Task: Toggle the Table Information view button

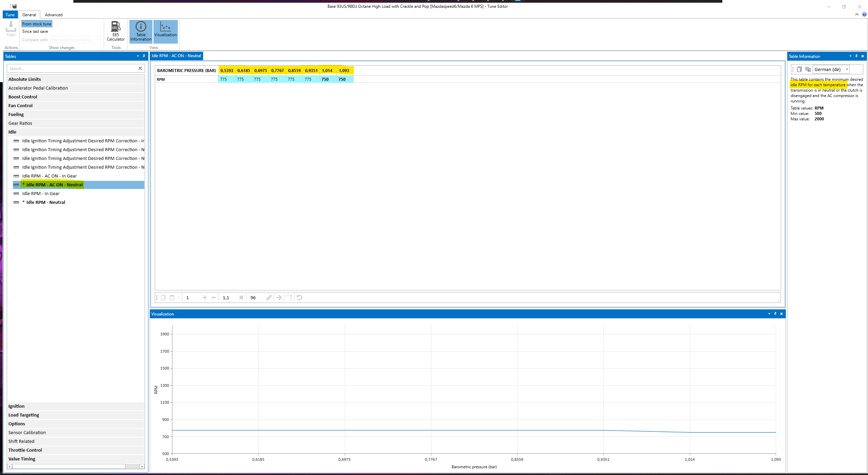Action: coord(141,31)
